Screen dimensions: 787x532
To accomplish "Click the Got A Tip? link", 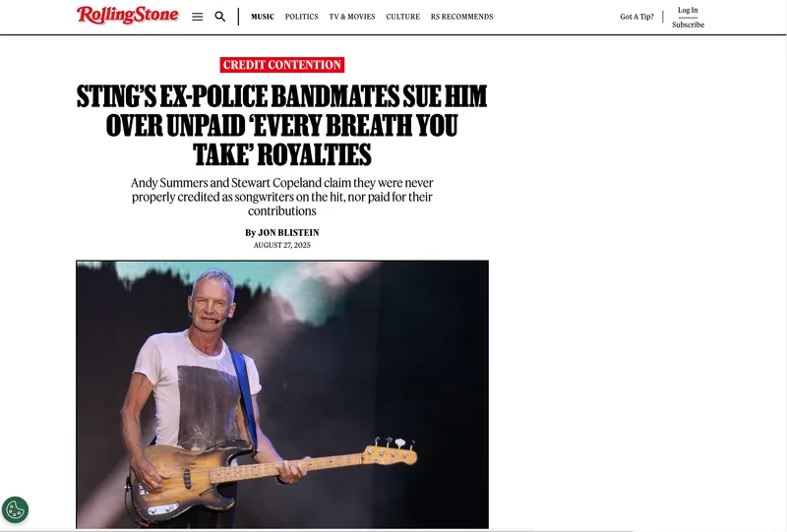I will pos(636,17).
